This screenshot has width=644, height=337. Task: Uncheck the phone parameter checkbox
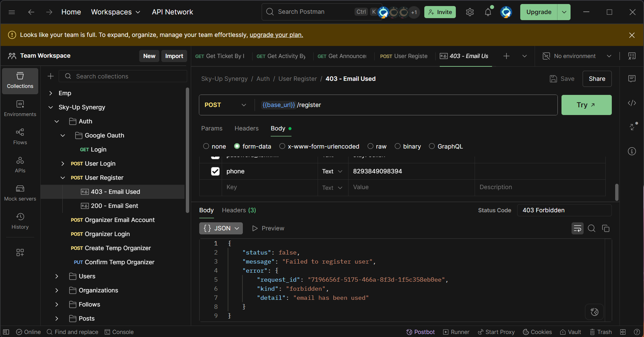pos(215,171)
